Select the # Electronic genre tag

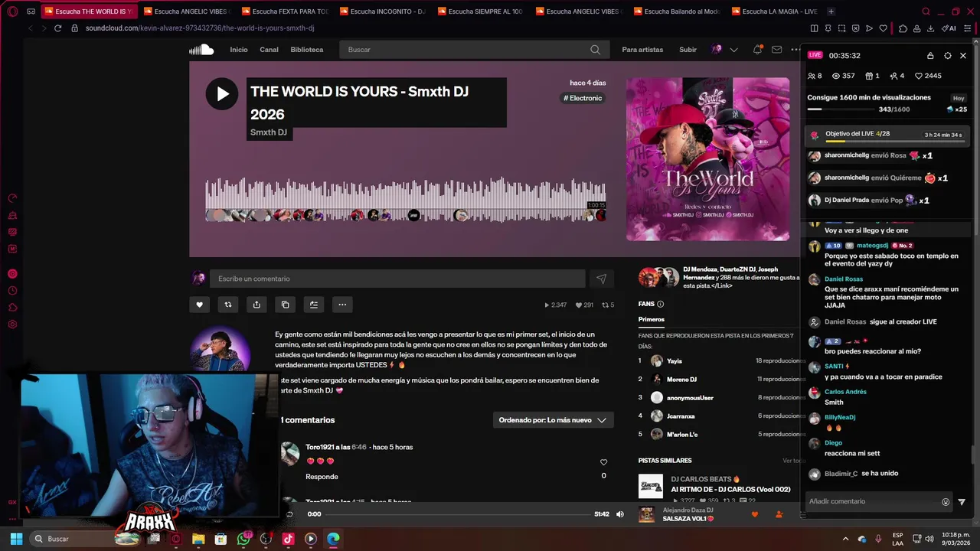(583, 98)
